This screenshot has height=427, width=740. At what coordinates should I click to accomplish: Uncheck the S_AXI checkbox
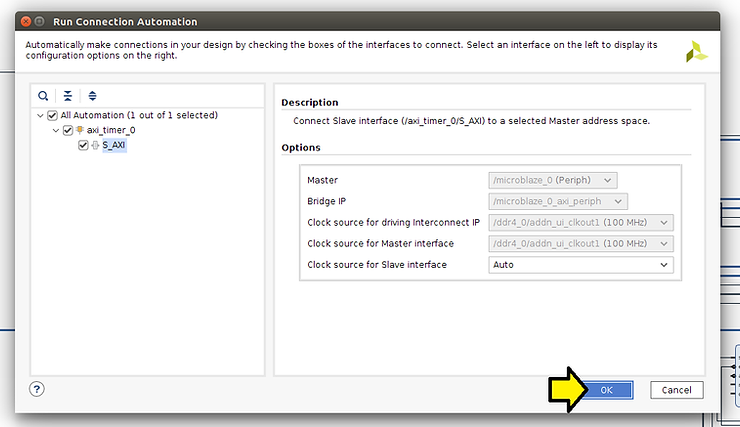tap(83, 145)
